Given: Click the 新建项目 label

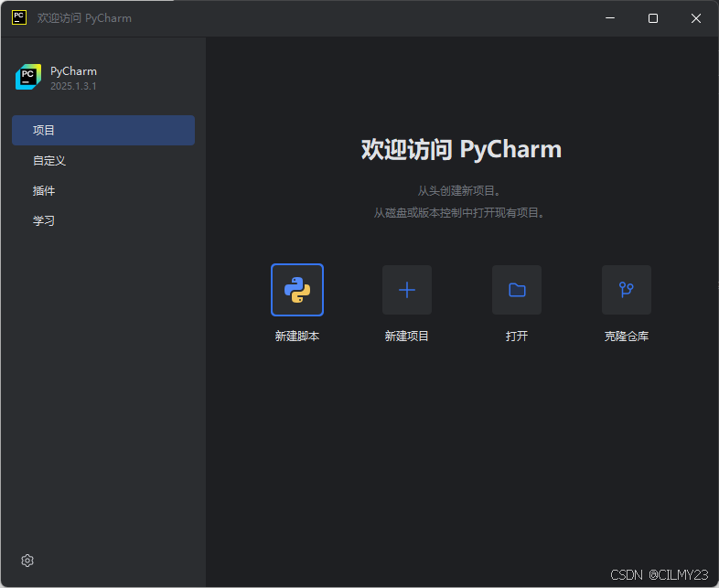Looking at the screenshot, I should click(407, 337).
